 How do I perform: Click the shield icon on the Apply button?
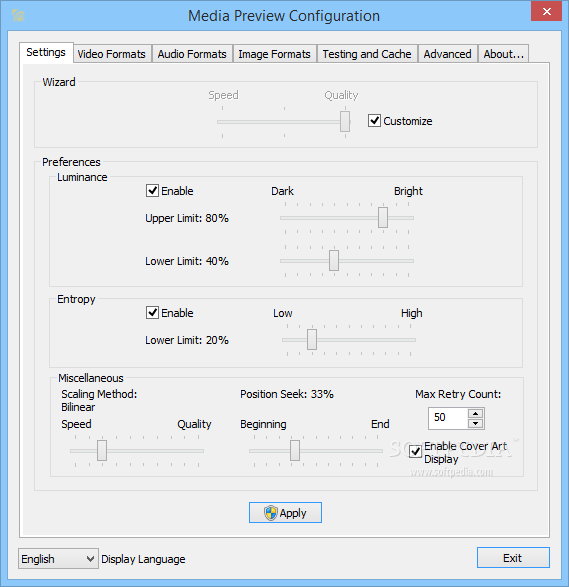270,513
